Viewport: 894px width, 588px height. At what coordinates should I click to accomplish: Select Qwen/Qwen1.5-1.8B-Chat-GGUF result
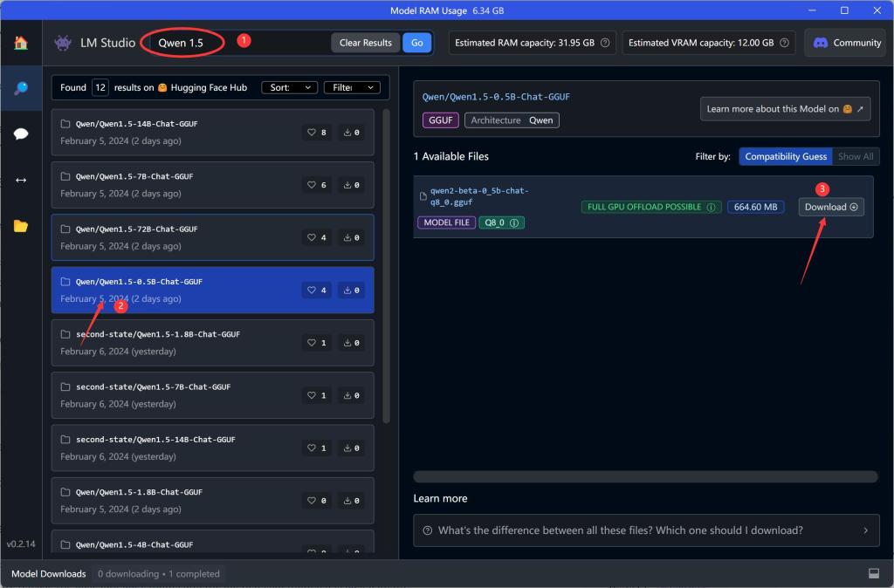(213, 500)
